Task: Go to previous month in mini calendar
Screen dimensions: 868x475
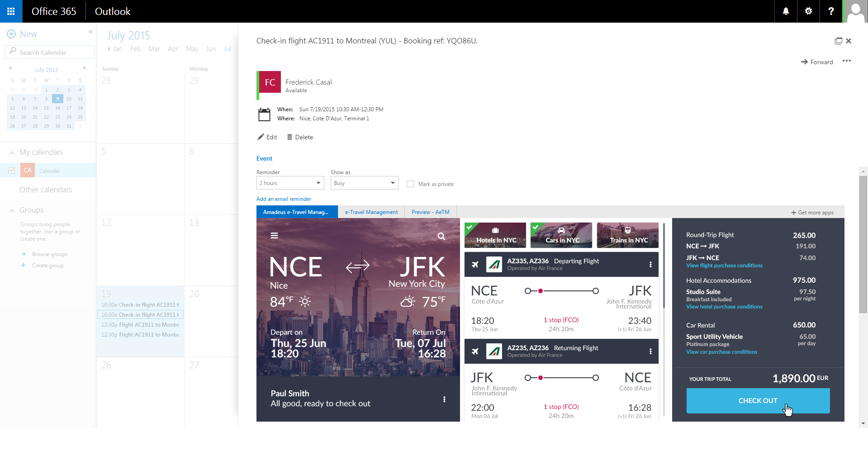Action: [x=10, y=68]
